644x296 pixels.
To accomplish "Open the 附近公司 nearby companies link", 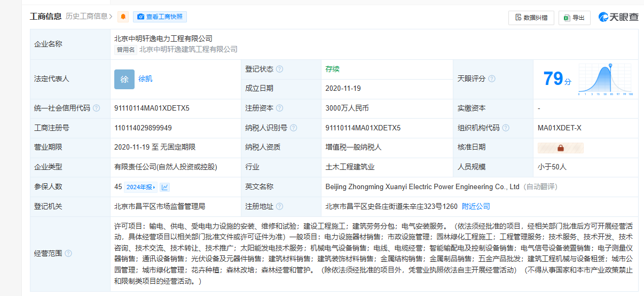I will pyautogui.click(x=476, y=206).
